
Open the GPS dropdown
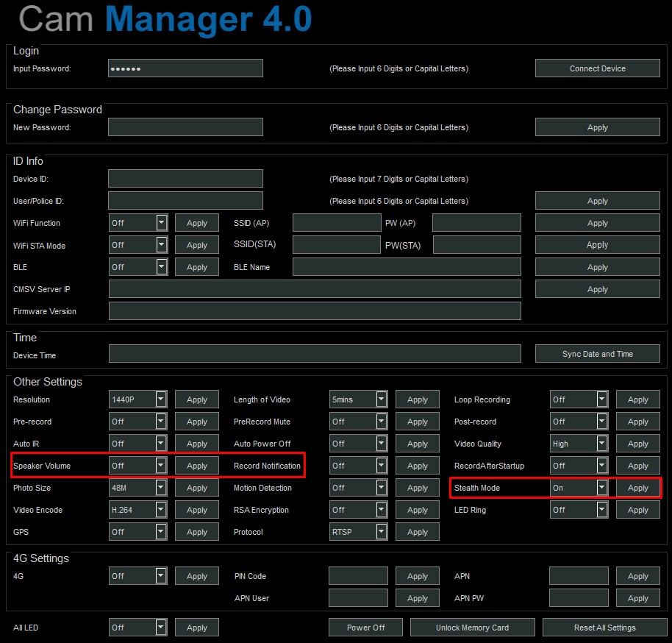(138, 532)
